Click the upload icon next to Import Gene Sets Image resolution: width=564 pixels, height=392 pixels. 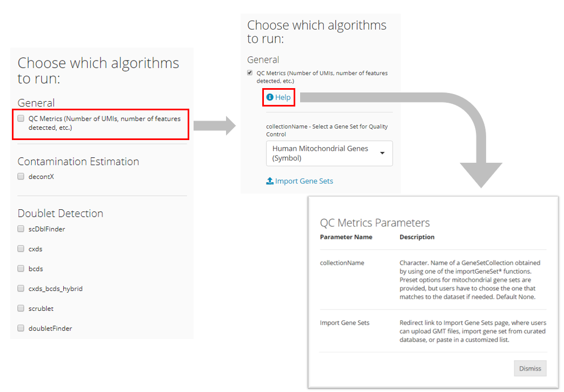269,181
